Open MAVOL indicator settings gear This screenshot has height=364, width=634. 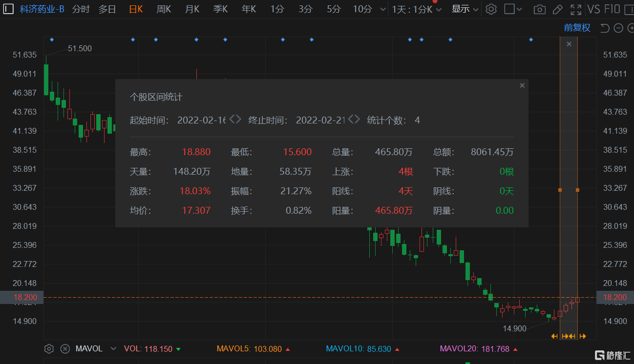point(48,349)
